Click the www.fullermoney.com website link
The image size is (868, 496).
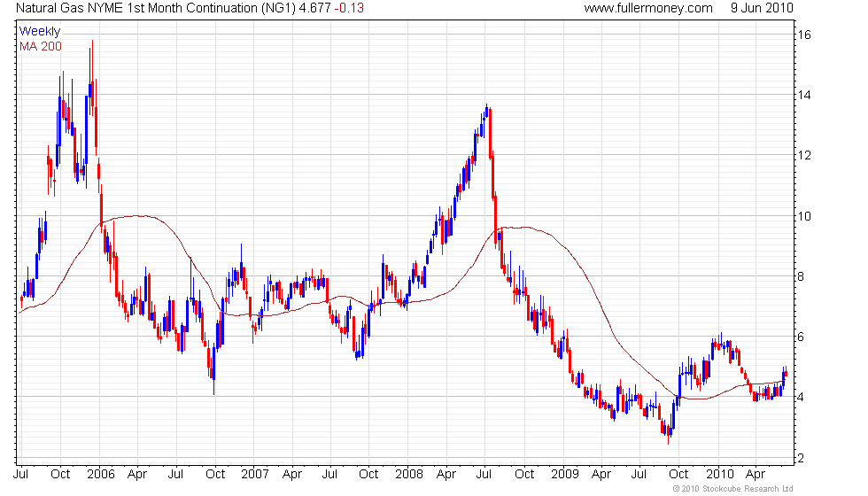coord(648,8)
